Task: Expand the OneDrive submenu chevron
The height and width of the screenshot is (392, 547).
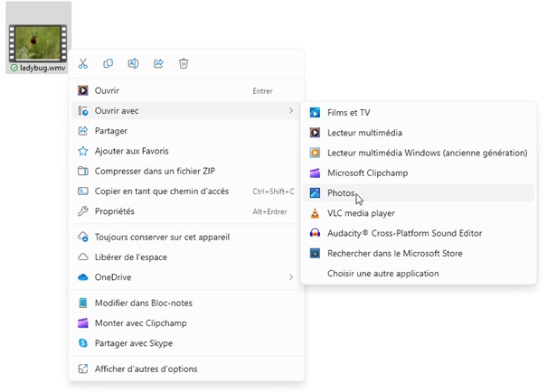Action: pos(291,277)
